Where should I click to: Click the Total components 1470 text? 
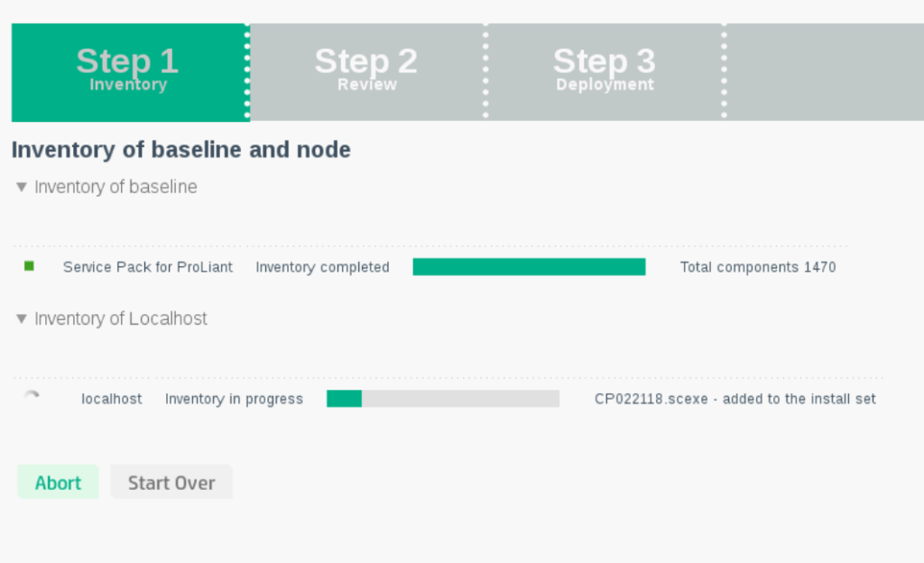[758, 267]
